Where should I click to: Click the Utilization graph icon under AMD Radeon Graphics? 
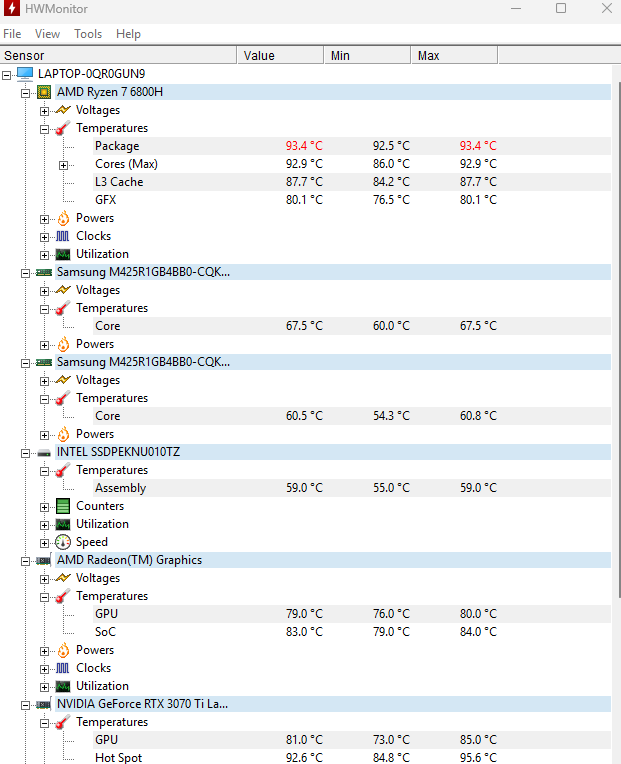point(63,687)
